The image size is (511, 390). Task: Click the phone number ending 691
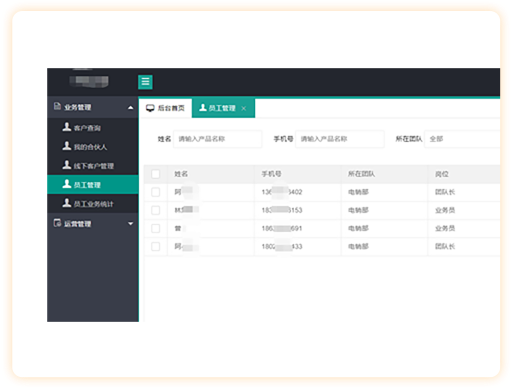282,229
